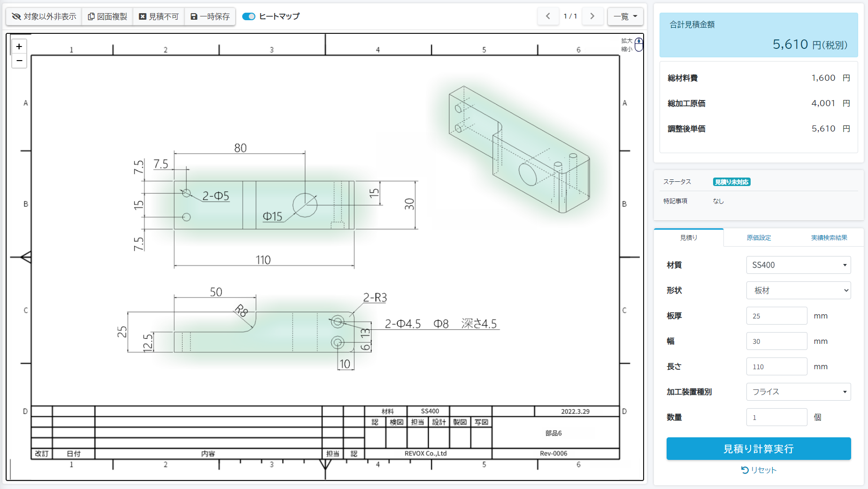The height and width of the screenshot is (489, 868).
Task: Click the 3D isometric part view
Action: (519, 149)
